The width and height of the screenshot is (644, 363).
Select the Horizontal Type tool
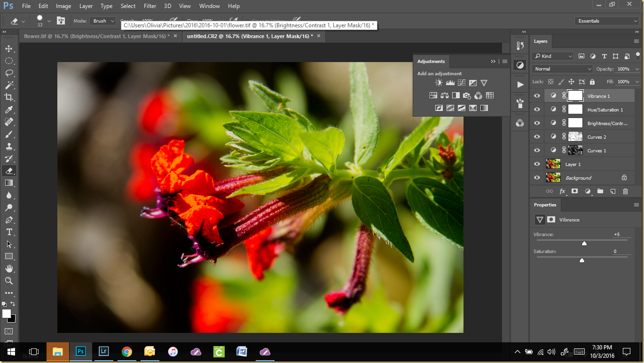pyautogui.click(x=9, y=232)
